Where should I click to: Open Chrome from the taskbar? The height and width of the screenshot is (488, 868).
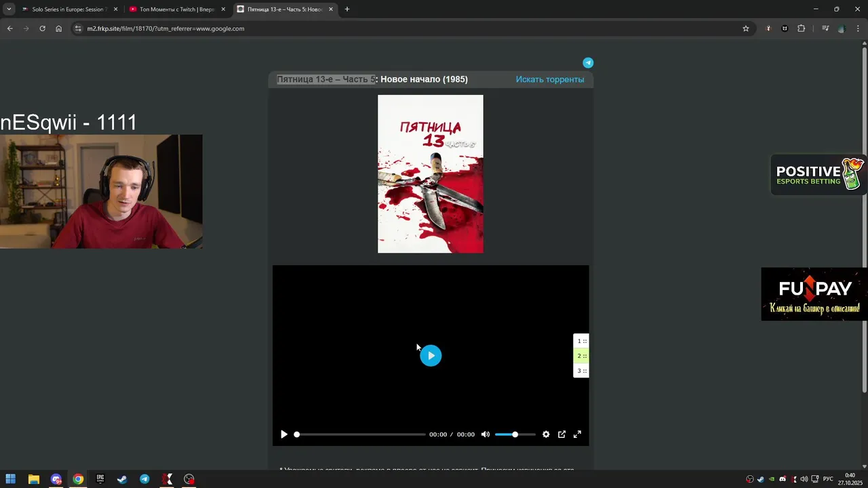(78, 479)
